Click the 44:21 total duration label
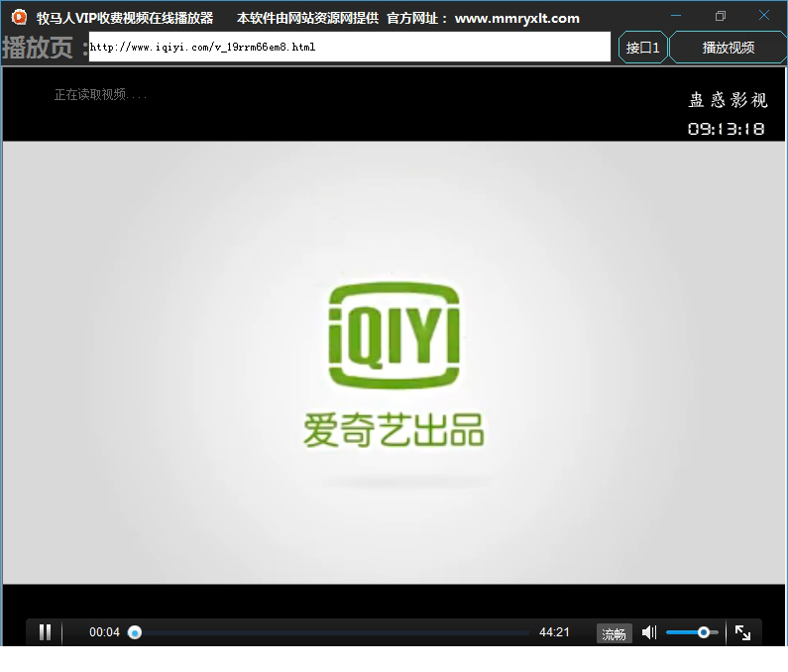This screenshot has width=788, height=672. [554, 631]
